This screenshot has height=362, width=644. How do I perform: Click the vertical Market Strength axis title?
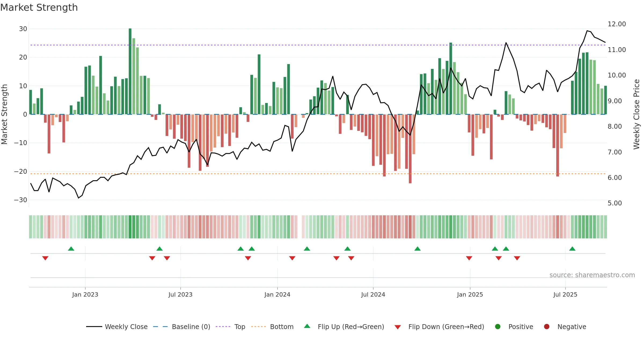coord(4,114)
